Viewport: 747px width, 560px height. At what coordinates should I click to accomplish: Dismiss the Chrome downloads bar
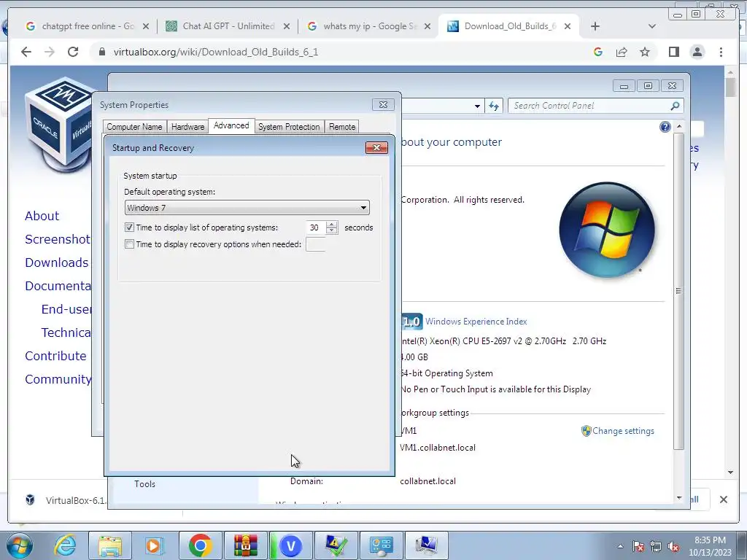point(724,499)
